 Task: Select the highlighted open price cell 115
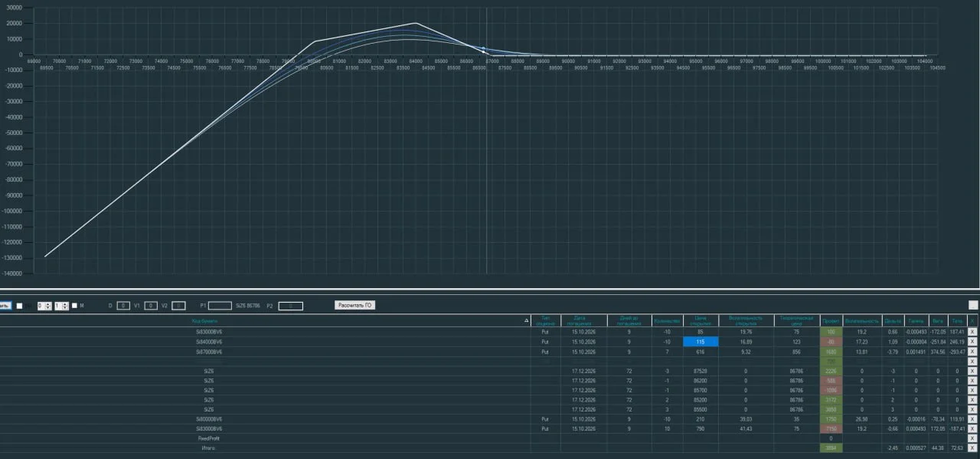click(x=701, y=341)
